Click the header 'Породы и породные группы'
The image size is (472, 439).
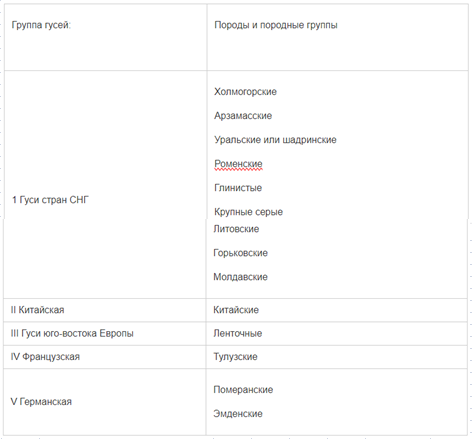coord(276,25)
